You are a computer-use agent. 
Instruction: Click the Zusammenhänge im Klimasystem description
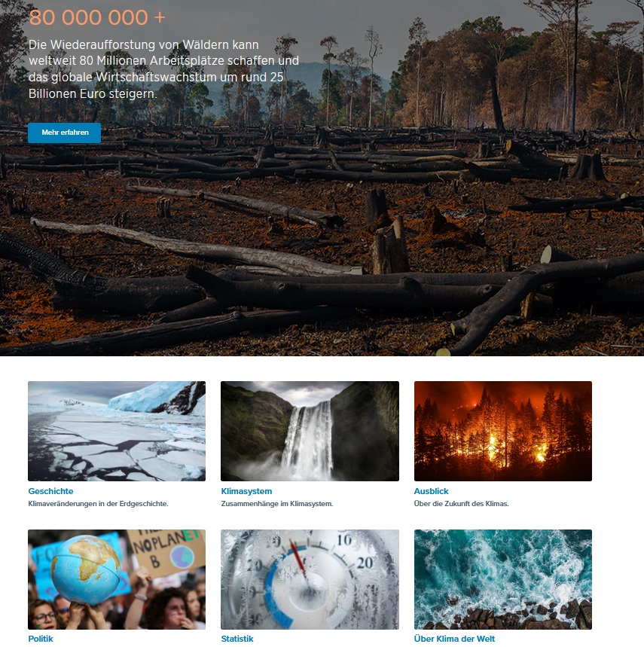[x=277, y=503]
